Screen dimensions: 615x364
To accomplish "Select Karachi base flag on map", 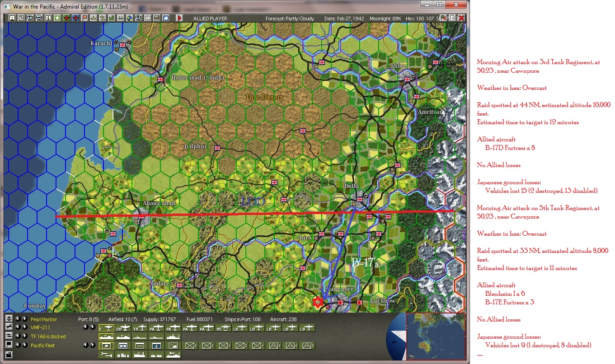I will [x=122, y=45].
